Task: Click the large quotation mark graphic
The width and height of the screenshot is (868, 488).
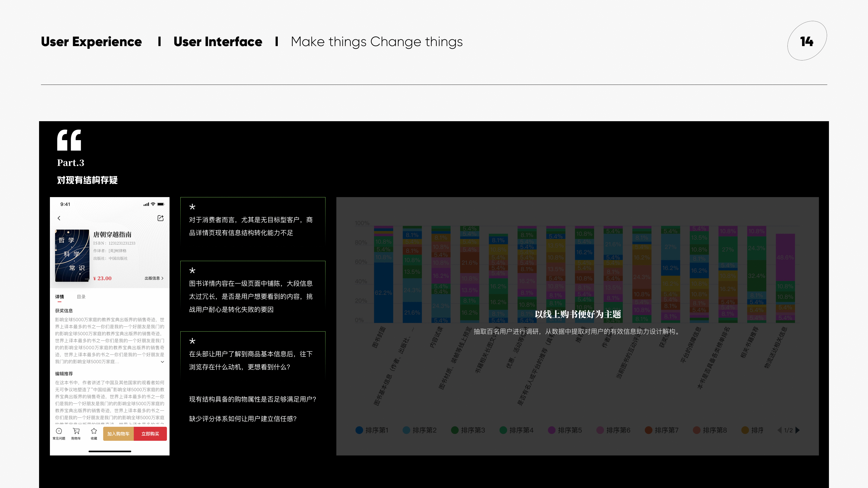Action: tap(69, 140)
